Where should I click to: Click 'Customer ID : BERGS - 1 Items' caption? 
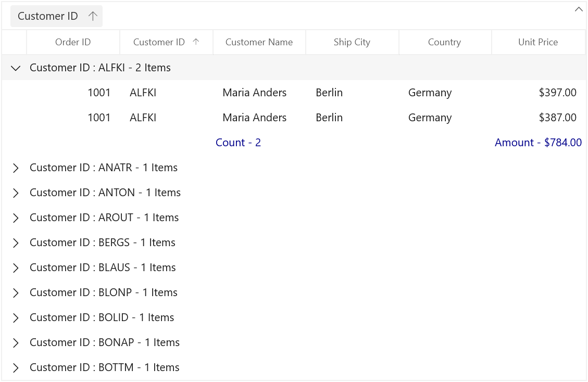point(103,243)
